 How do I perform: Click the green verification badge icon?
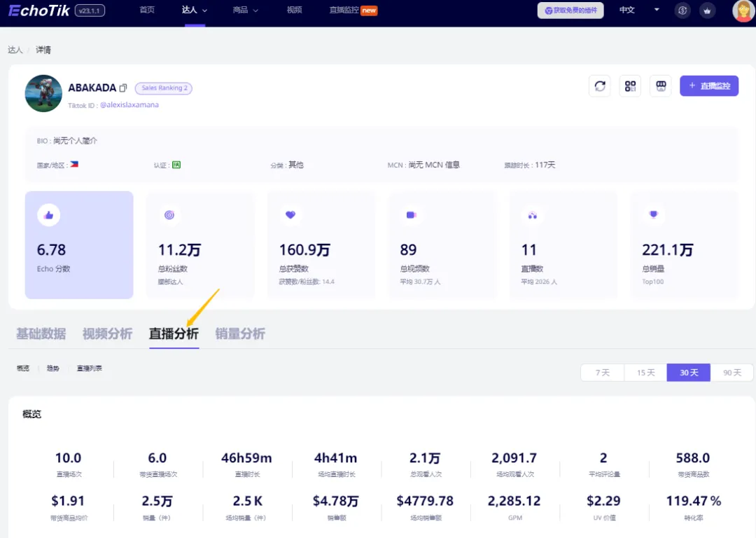click(x=176, y=165)
